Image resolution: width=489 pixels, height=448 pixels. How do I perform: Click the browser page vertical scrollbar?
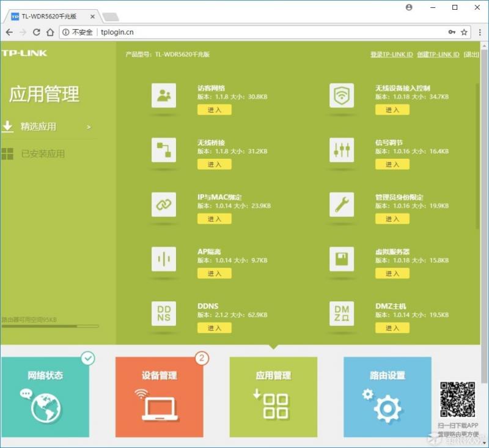484,215
